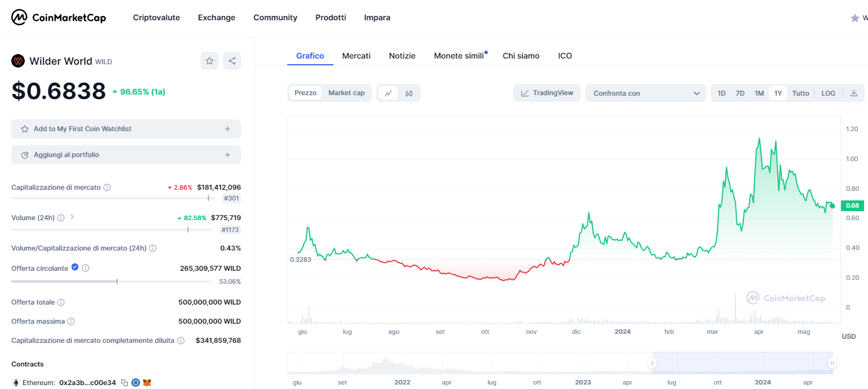Select the 7D time range
This screenshot has width=868, height=389.
point(740,93)
